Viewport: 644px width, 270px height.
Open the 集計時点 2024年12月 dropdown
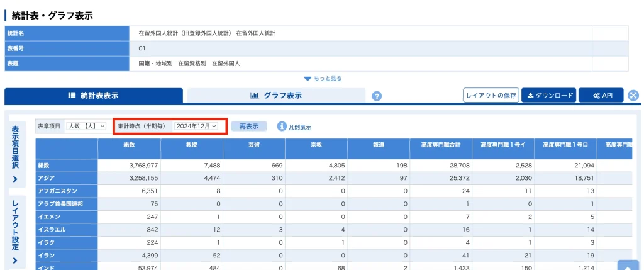tap(196, 127)
